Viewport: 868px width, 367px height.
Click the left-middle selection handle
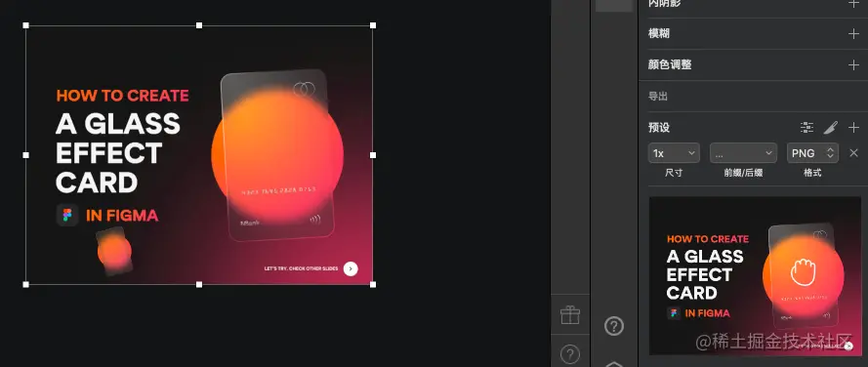pyautogui.click(x=26, y=155)
